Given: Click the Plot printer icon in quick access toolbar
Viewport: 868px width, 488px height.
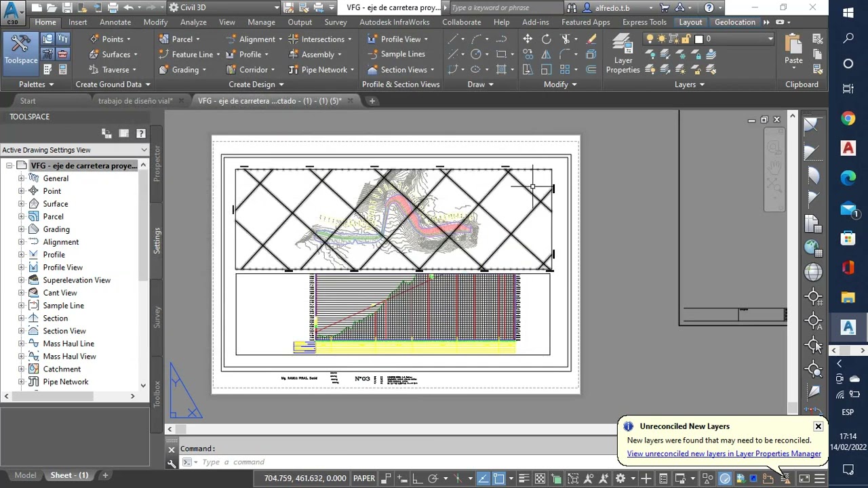Looking at the screenshot, I should [x=113, y=7].
